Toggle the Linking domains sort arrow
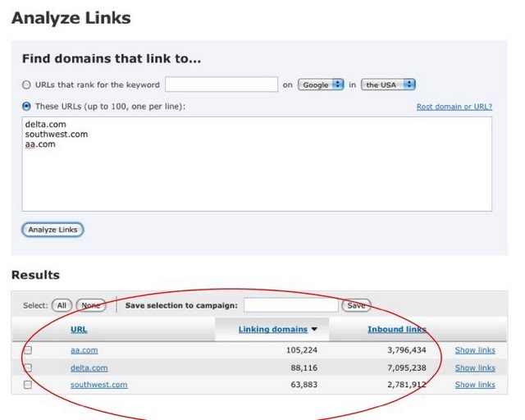Image resolution: width=525 pixels, height=420 pixels. (x=314, y=329)
